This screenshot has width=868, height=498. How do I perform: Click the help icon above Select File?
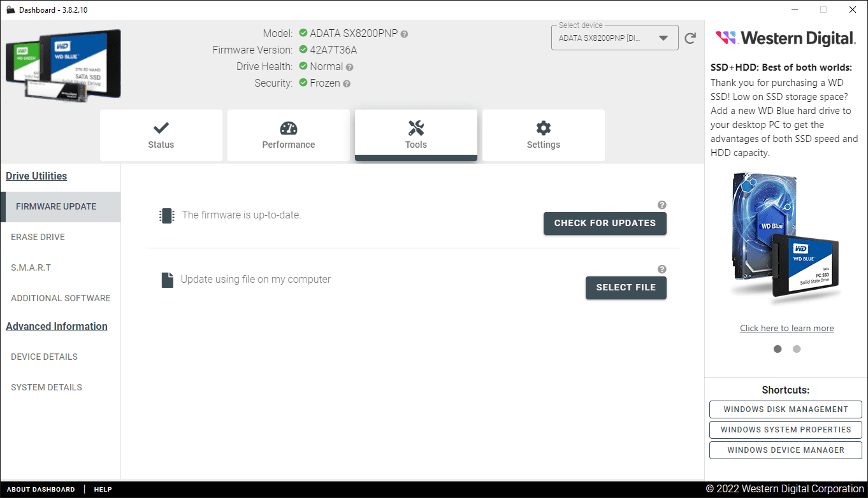click(x=662, y=269)
